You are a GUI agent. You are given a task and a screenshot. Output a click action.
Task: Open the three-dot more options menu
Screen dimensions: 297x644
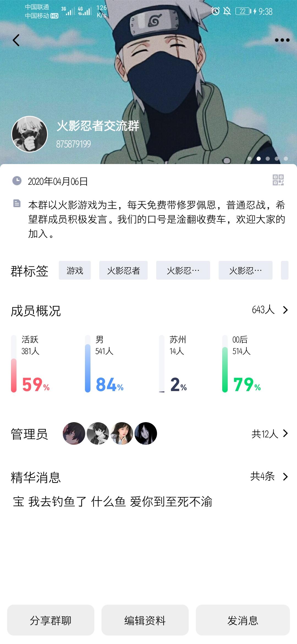click(282, 40)
